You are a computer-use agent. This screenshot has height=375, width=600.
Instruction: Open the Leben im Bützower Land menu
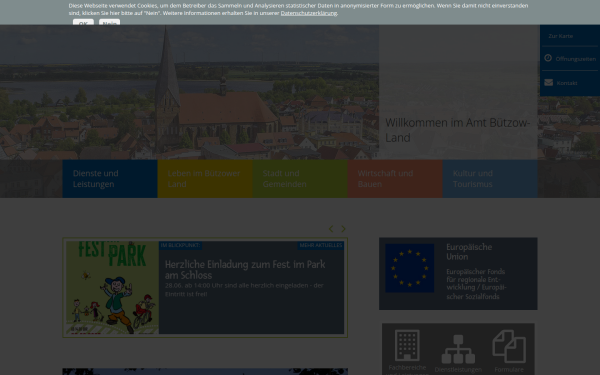[205, 179]
